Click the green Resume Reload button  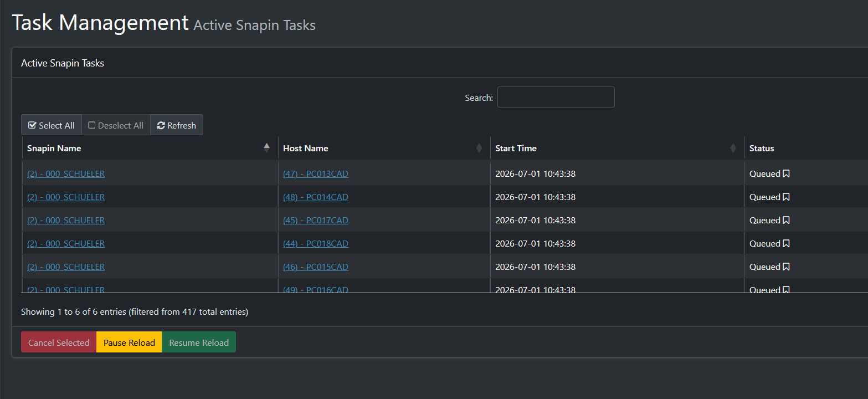click(199, 342)
